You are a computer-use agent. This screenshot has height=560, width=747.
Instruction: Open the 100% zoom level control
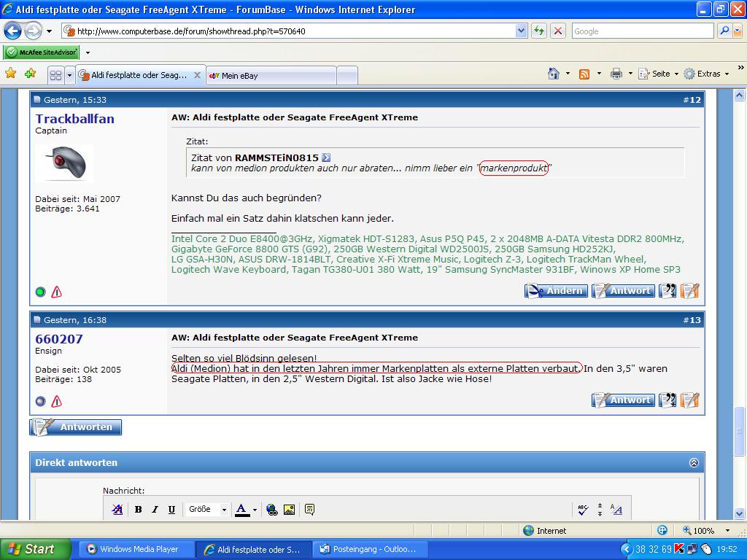tap(707, 531)
